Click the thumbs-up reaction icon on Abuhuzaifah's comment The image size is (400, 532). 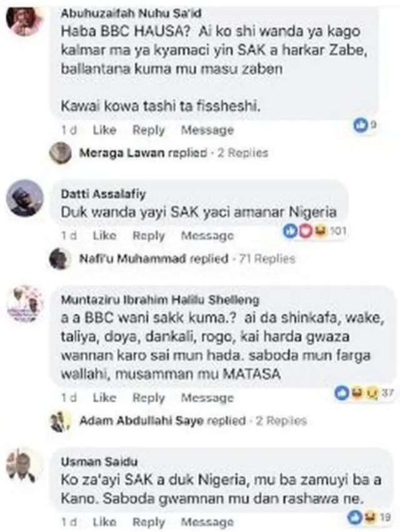pos(359,124)
